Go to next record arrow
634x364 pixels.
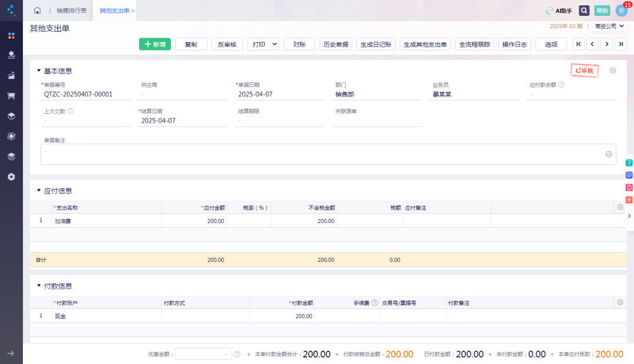606,44
